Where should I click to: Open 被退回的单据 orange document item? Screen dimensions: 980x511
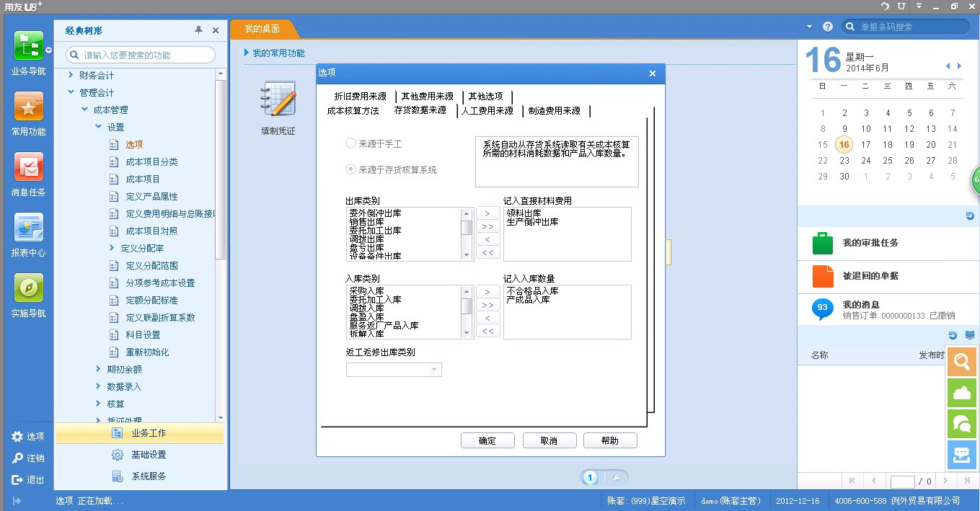823,276
